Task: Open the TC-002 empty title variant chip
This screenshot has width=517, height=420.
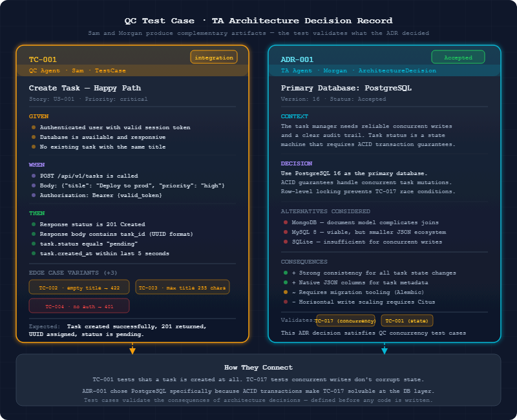Action: coord(79,287)
